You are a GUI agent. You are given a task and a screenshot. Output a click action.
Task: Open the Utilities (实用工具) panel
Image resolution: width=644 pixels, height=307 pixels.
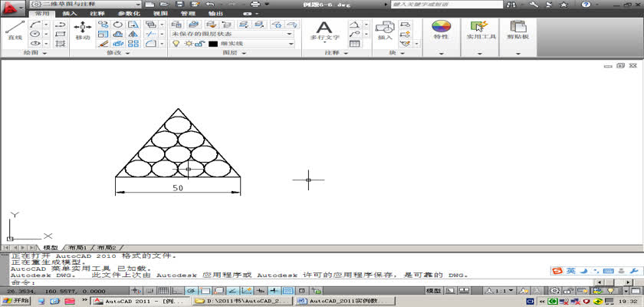click(x=481, y=31)
